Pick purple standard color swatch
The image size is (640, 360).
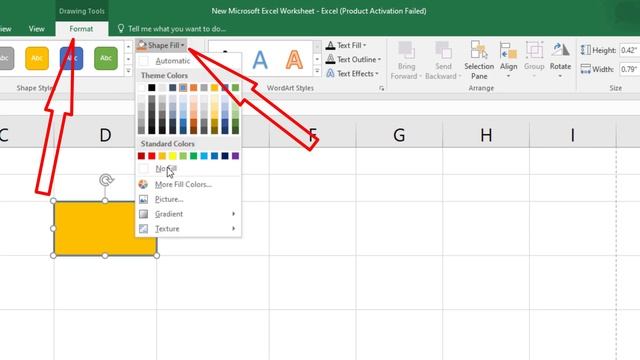[236, 156]
